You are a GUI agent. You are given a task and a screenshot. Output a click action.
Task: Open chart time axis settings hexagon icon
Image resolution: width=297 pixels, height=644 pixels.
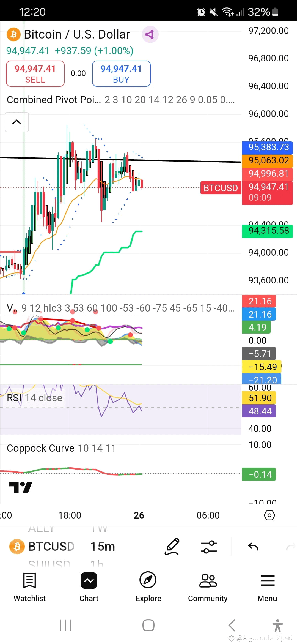269,515
